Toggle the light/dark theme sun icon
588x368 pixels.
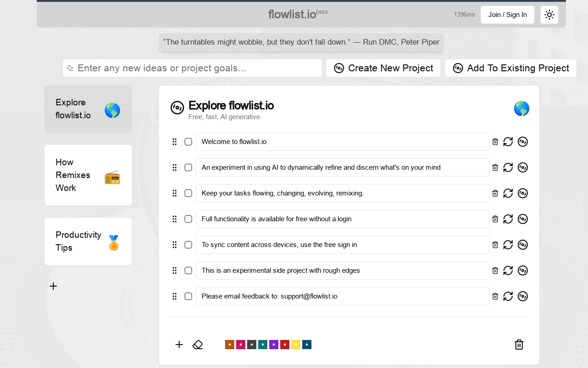549,15
